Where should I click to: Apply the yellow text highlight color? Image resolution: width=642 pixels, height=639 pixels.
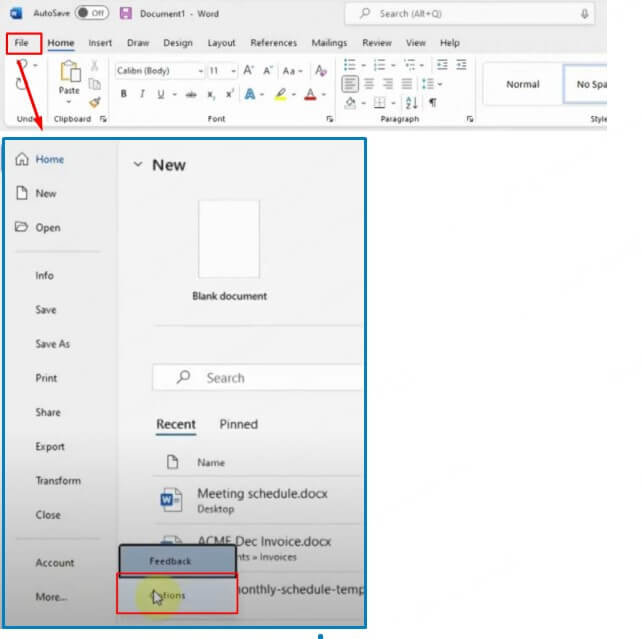[x=280, y=94]
